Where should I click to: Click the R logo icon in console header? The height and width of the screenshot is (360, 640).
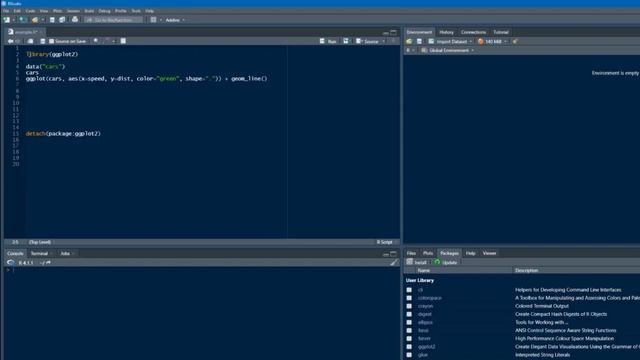tap(11, 263)
